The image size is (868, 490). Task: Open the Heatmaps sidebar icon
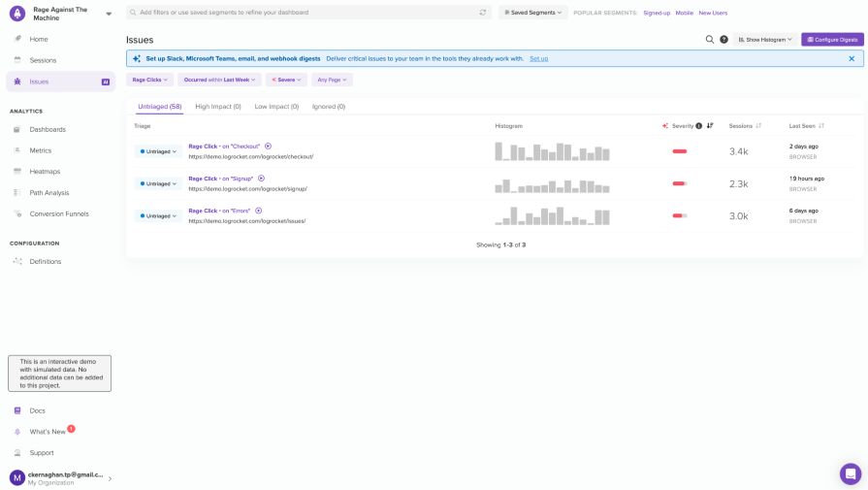click(x=17, y=172)
